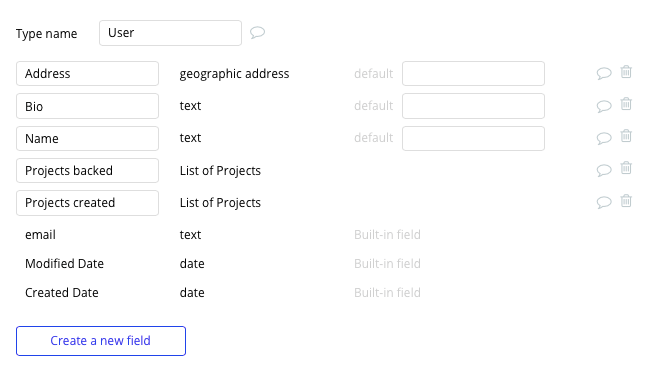This screenshot has height=372, width=649.
Task: Edit the Projects backed field name box
Action: tap(87, 170)
